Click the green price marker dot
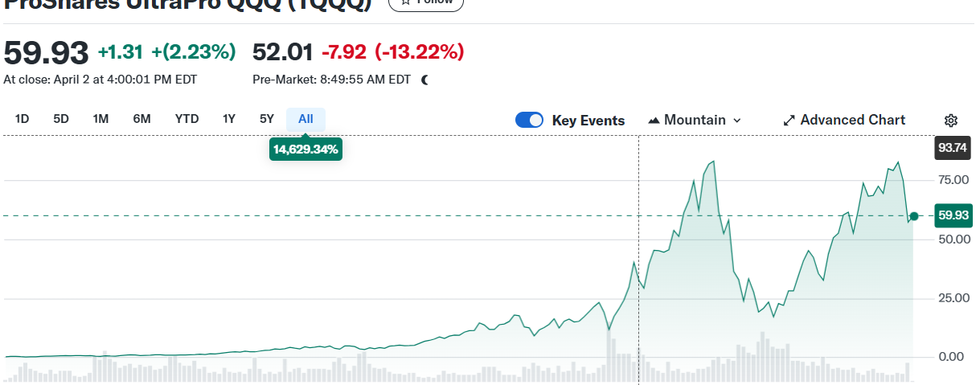 click(x=914, y=216)
